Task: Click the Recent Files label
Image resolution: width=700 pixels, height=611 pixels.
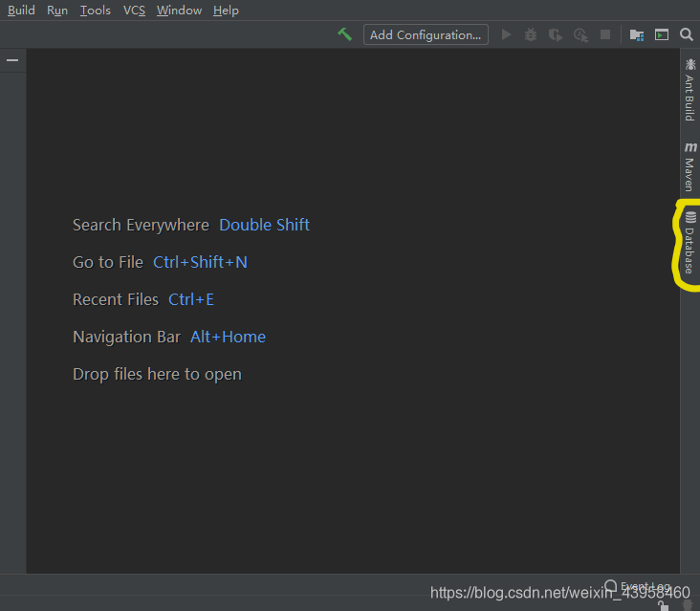Action: click(116, 299)
